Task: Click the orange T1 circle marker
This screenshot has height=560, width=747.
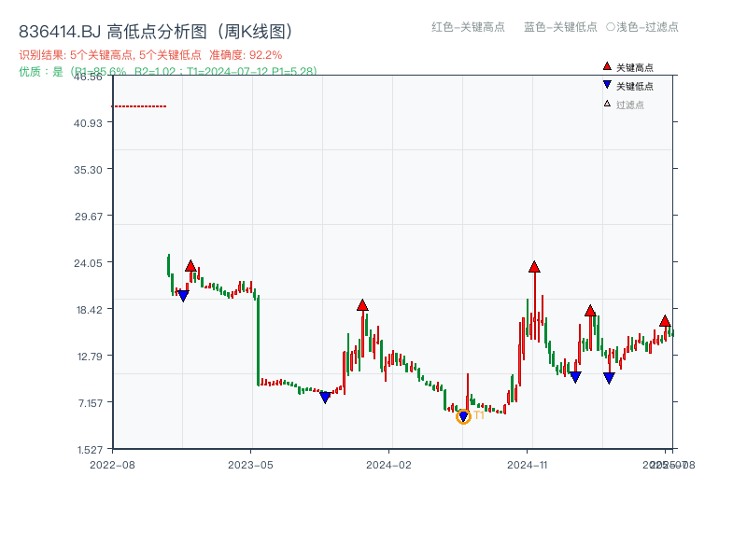Action: click(x=462, y=416)
